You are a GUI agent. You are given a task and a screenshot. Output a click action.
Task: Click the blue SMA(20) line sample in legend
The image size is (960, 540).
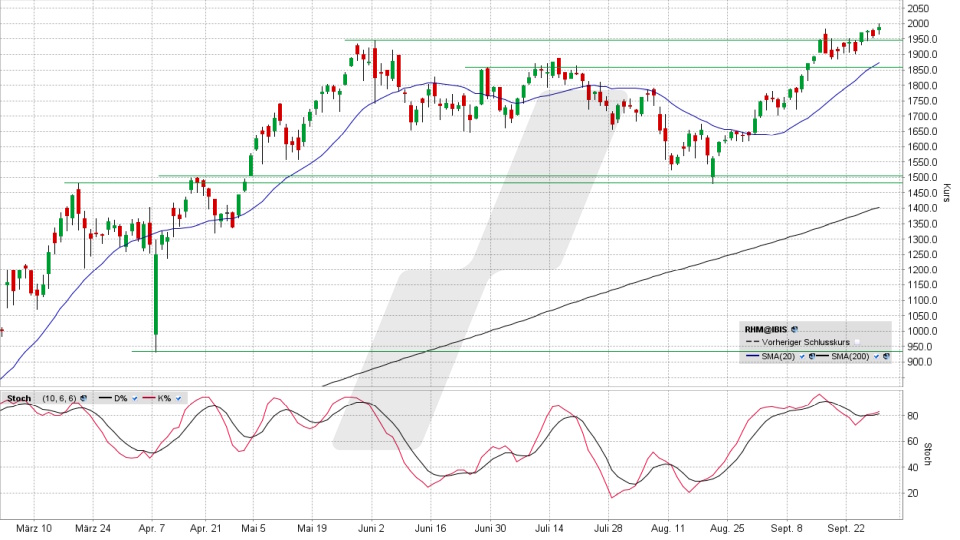point(751,356)
